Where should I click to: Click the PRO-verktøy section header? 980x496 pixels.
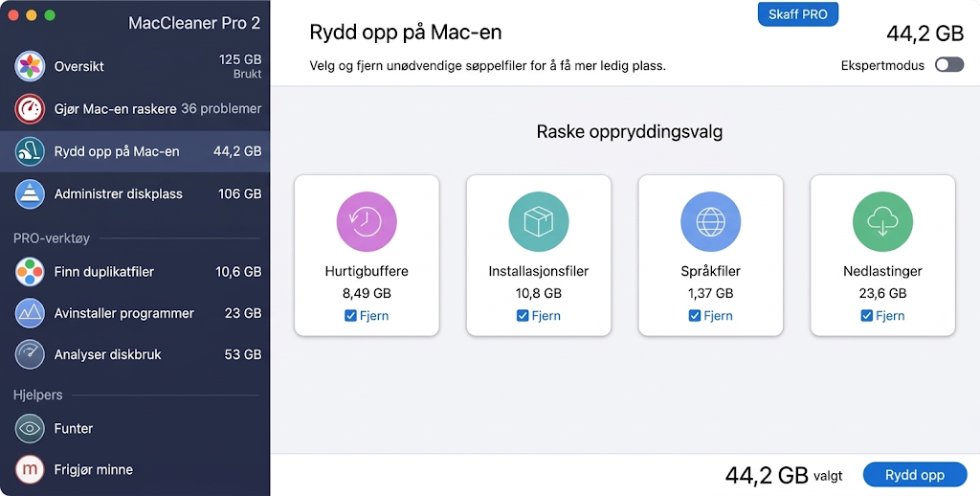(x=52, y=238)
